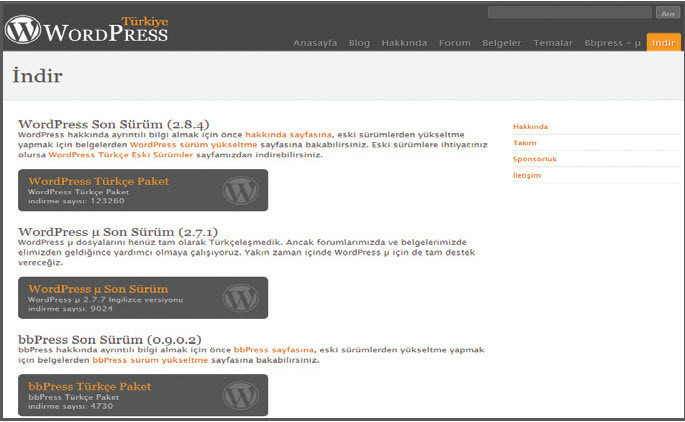The height and width of the screenshot is (422, 685).
Task: Open sidebar Takım link
Action: click(x=525, y=142)
